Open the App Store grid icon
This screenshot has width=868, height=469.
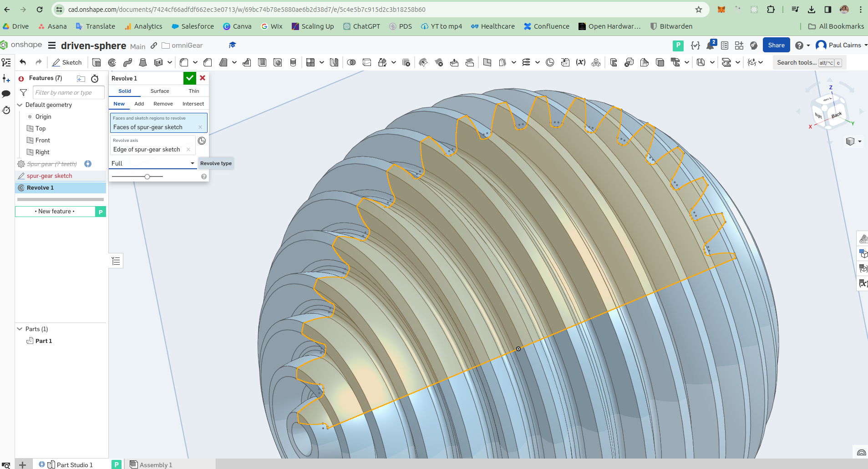pos(739,45)
